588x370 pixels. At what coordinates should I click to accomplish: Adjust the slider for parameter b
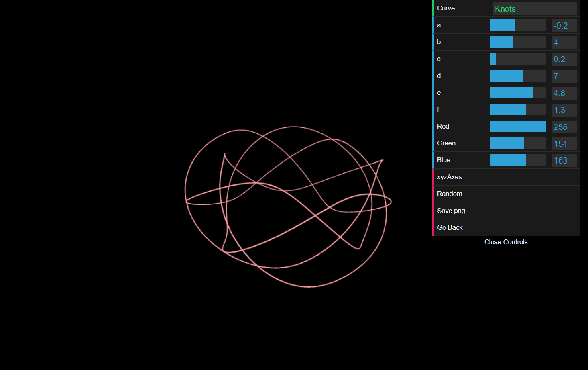(x=517, y=42)
